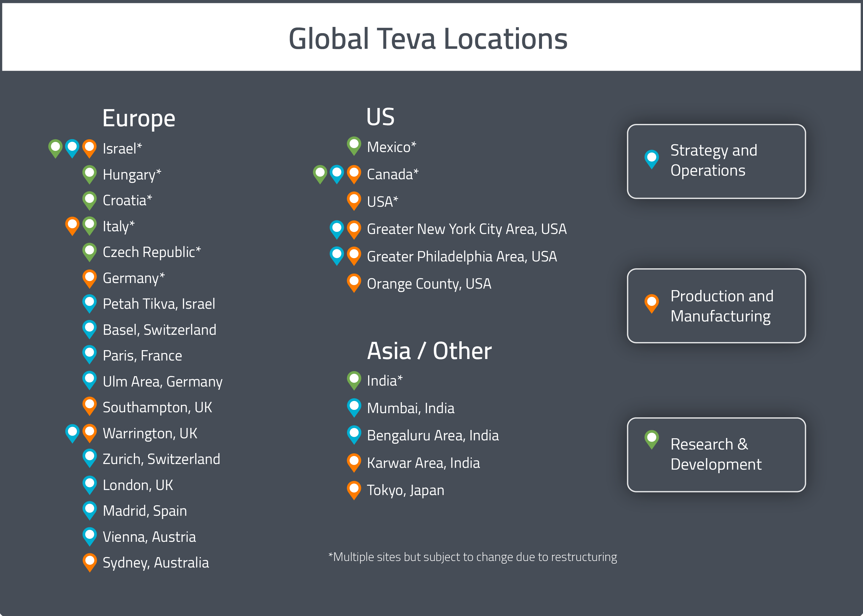Click the blue pin beside Mumbai, India
The height and width of the screenshot is (616, 863).
tap(354, 408)
